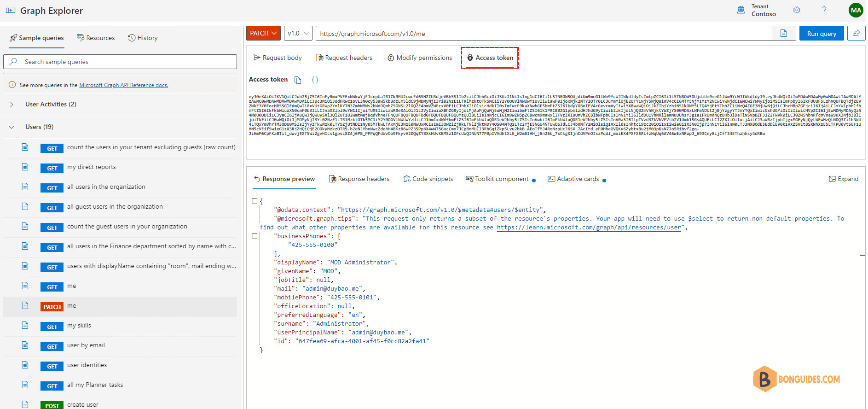This screenshot has height=409, width=868.
Task: Switch to Sample queries tab
Action: coord(37,38)
